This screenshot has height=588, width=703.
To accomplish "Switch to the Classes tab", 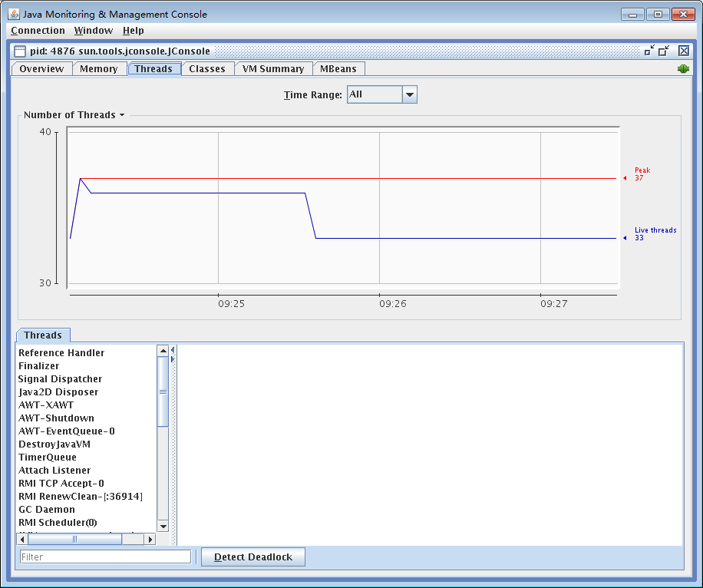I will coord(207,68).
